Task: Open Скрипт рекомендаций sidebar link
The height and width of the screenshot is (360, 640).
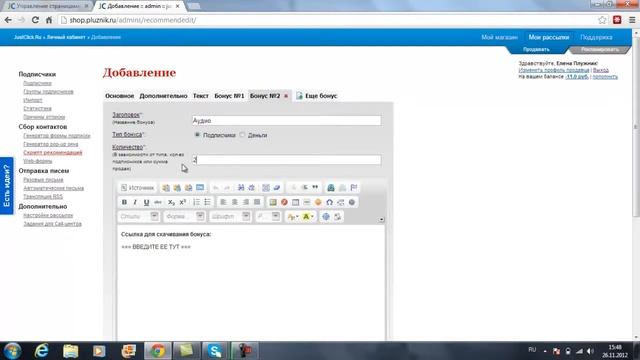Action: pos(53,153)
